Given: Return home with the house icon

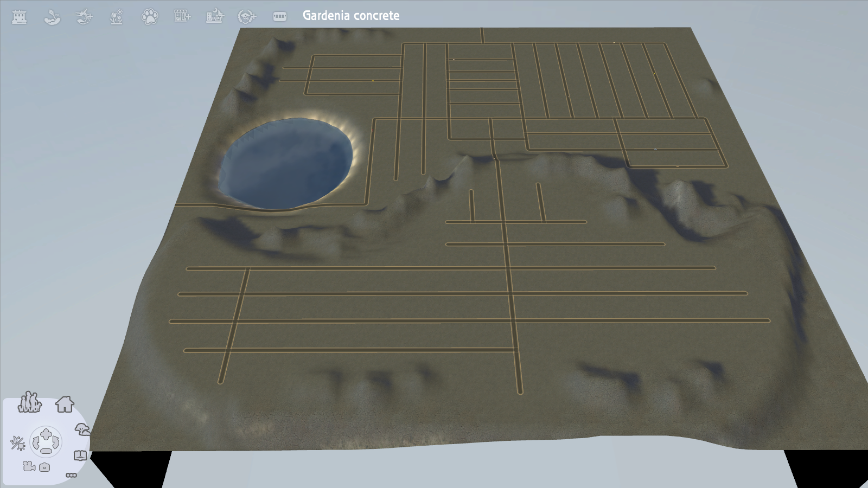Looking at the screenshot, I should (x=65, y=404).
